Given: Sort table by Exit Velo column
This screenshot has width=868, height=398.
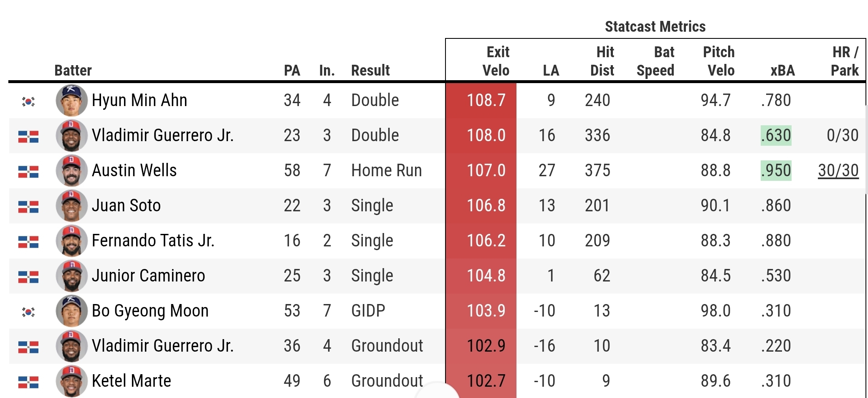Looking at the screenshot, I should click(496, 61).
